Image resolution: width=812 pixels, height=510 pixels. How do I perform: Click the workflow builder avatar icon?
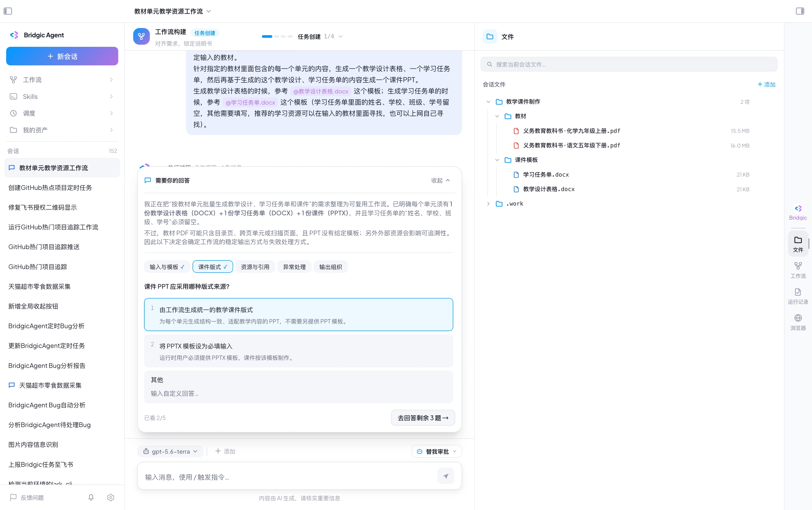tap(141, 36)
